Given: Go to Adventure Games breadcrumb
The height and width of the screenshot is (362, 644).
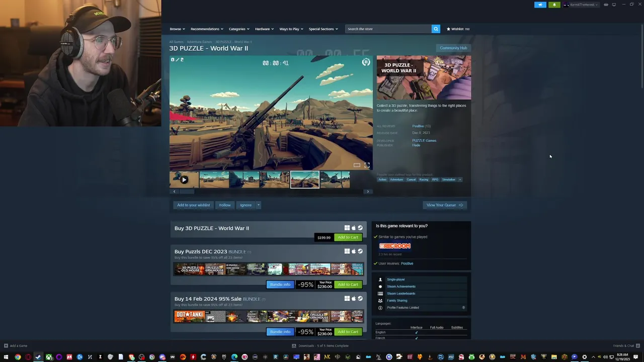Looking at the screenshot, I should pos(199,42).
